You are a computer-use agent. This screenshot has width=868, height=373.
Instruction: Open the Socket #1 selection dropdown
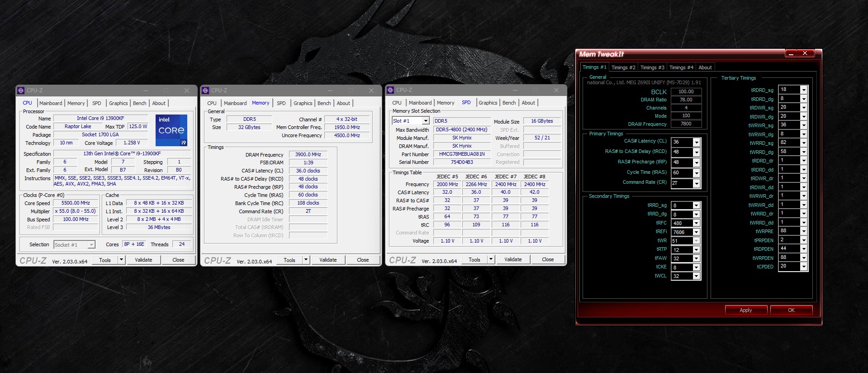point(91,244)
